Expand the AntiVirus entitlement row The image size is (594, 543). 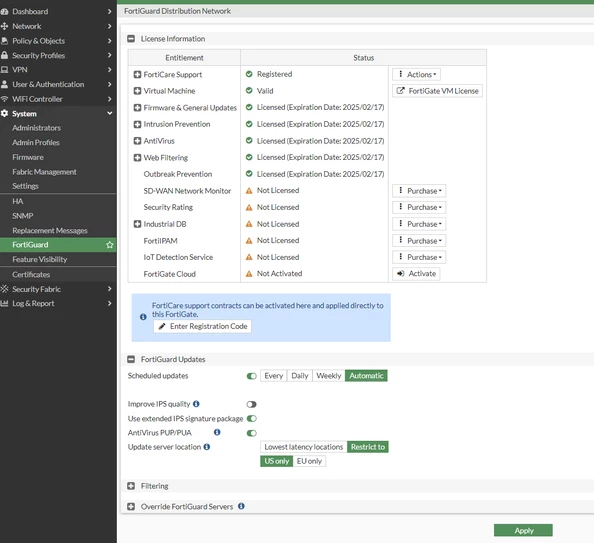(138, 141)
